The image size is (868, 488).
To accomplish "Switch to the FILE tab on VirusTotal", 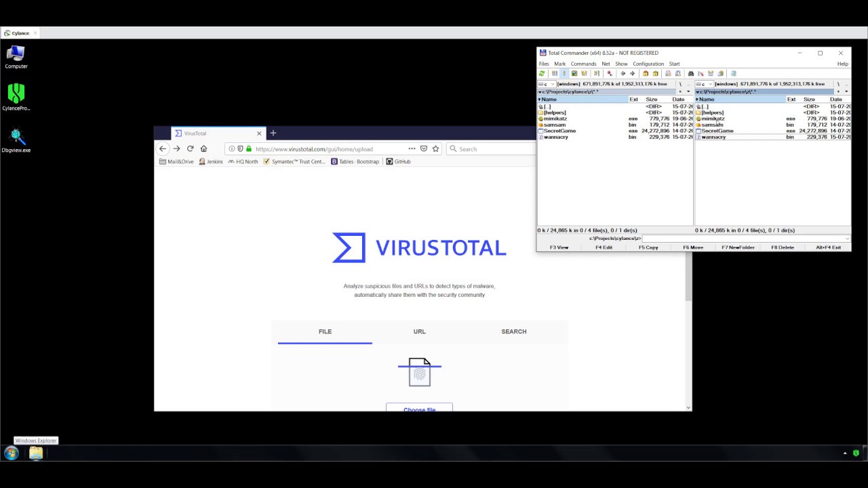I will 325,331.
